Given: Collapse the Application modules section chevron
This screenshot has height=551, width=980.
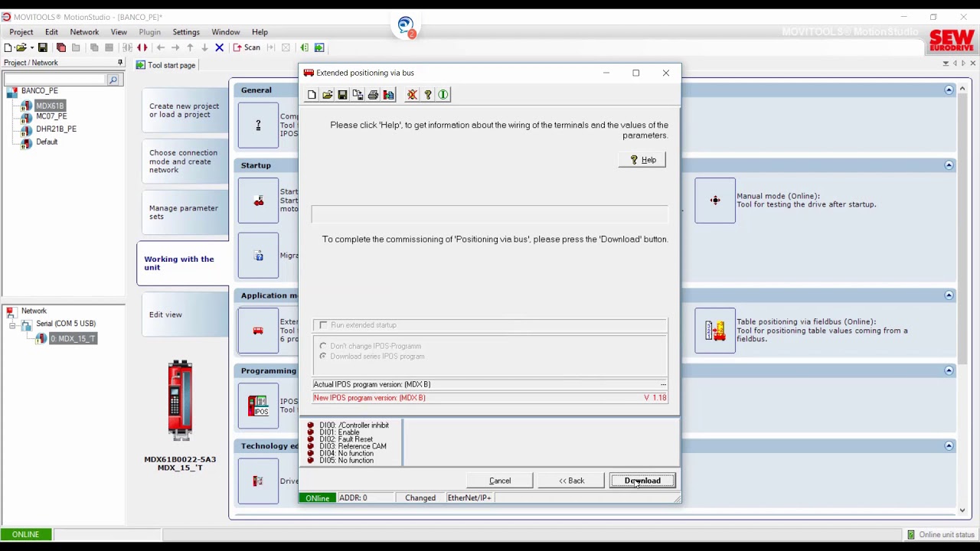Looking at the screenshot, I should pyautogui.click(x=949, y=295).
